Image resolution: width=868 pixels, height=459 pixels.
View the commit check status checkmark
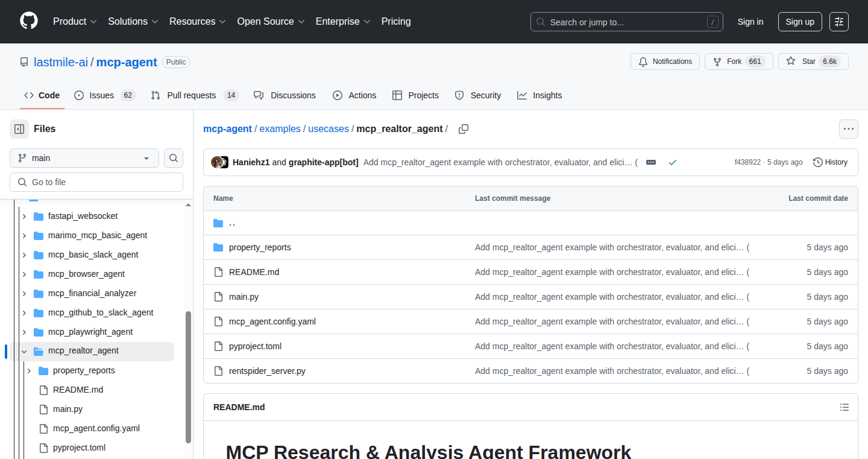click(673, 162)
